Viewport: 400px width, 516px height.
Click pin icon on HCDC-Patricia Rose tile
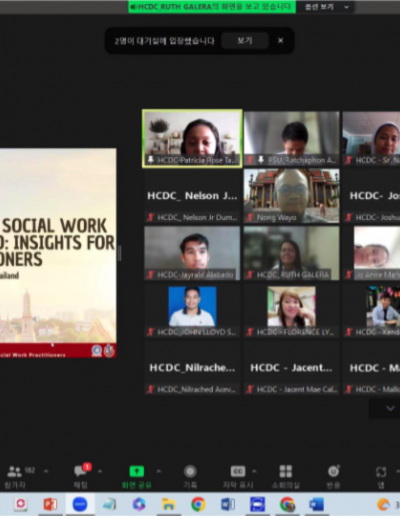[x=151, y=160]
